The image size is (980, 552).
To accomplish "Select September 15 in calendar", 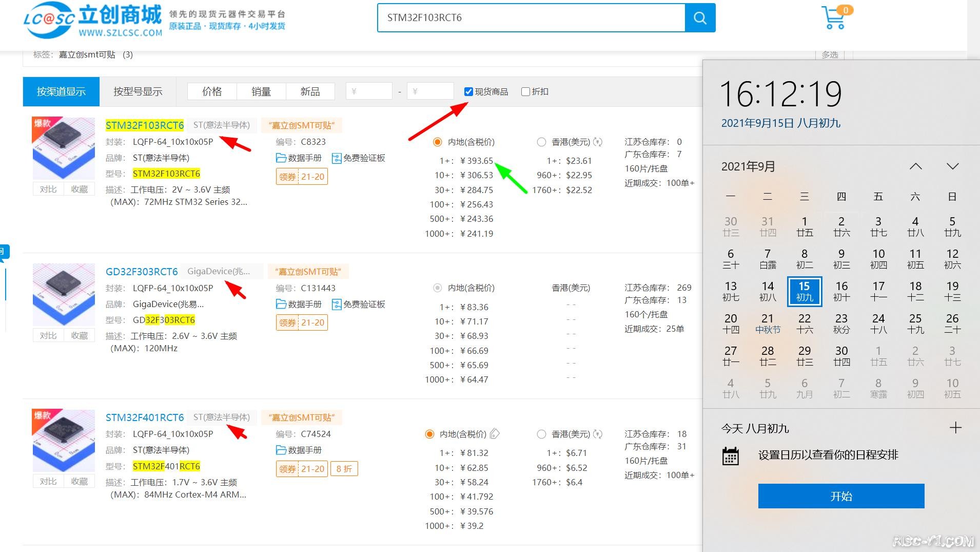I will (805, 291).
